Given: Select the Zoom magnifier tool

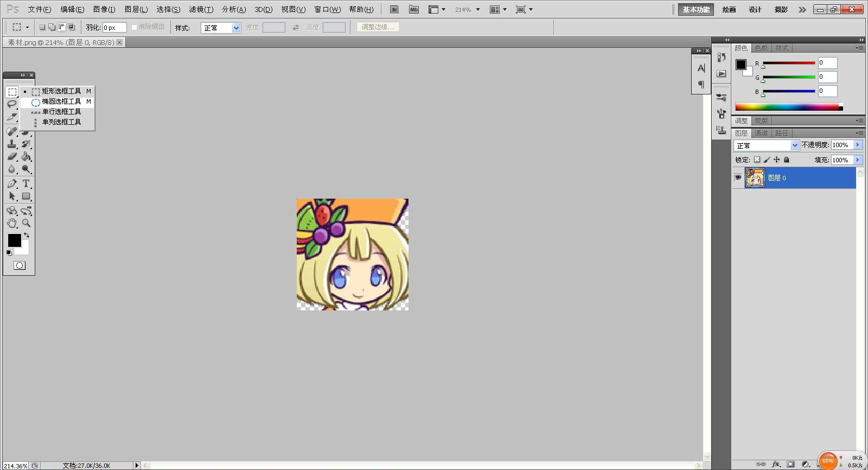Looking at the screenshot, I should pyautogui.click(x=26, y=223).
